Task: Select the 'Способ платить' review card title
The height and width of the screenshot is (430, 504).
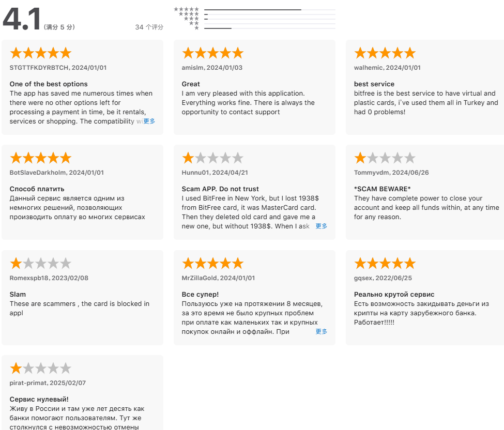Action: click(37, 189)
